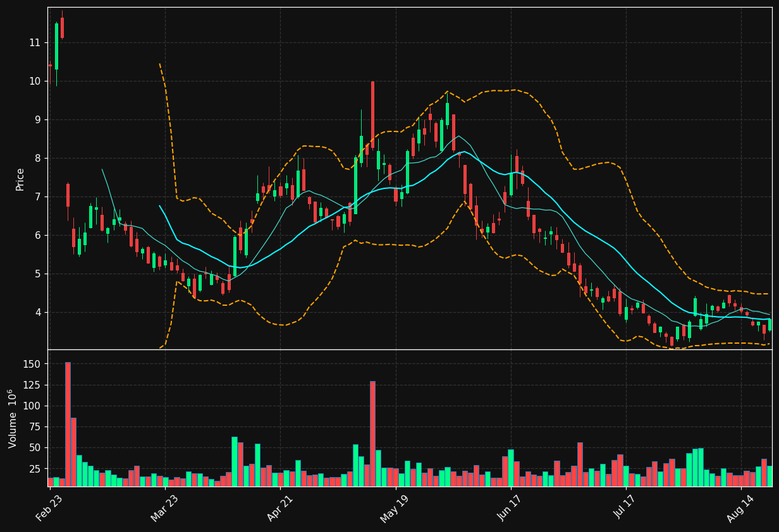Click the price axis value 7

coord(37,197)
